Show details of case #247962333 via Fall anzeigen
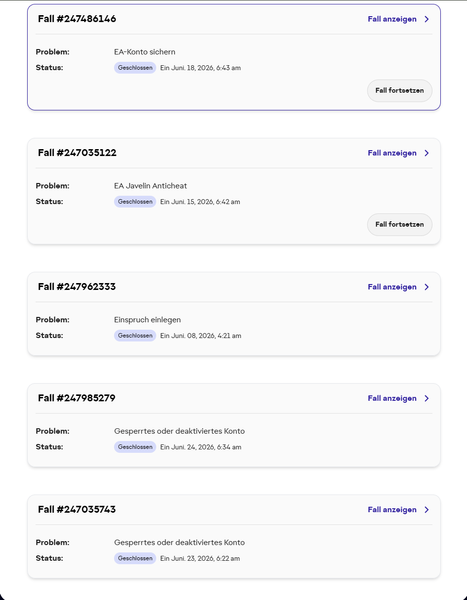467x600 pixels. pyautogui.click(x=392, y=287)
